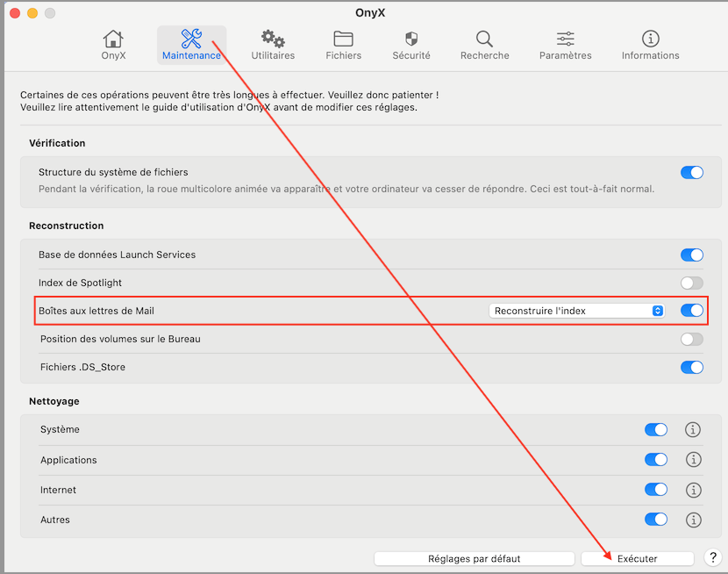The height and width of the screenshot is (574, 728).
Task: Click the Nettoyage section heading
Action: (54, 401)
